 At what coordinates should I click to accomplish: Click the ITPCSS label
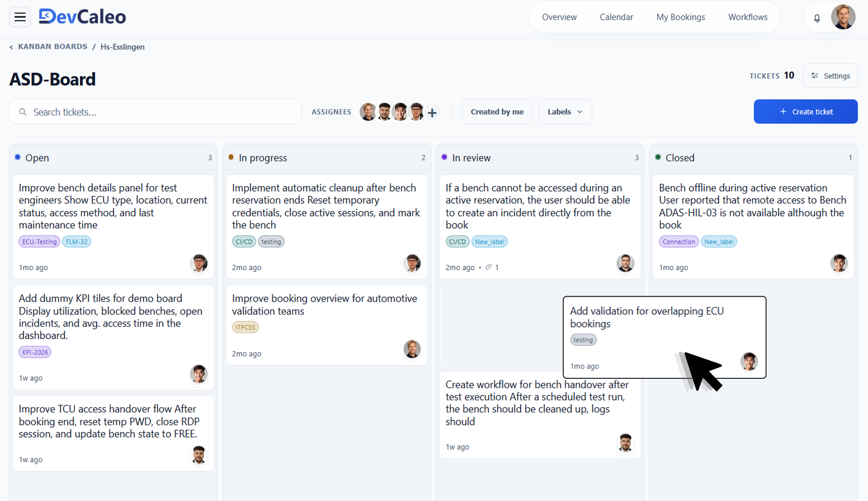click(245, 327)
